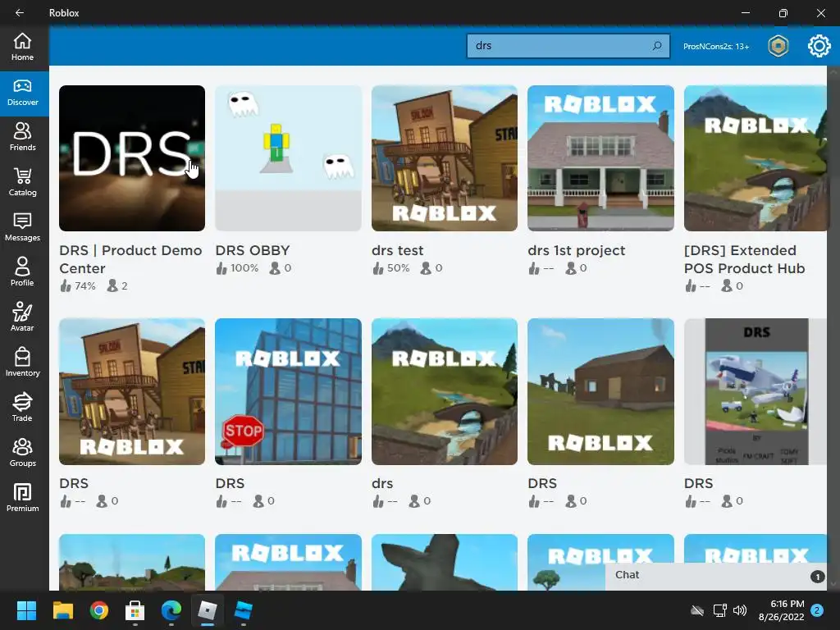Go back with the title bar arrow
Screen dimensions: 840x630
pyautogui.click(x=20, y=12)
